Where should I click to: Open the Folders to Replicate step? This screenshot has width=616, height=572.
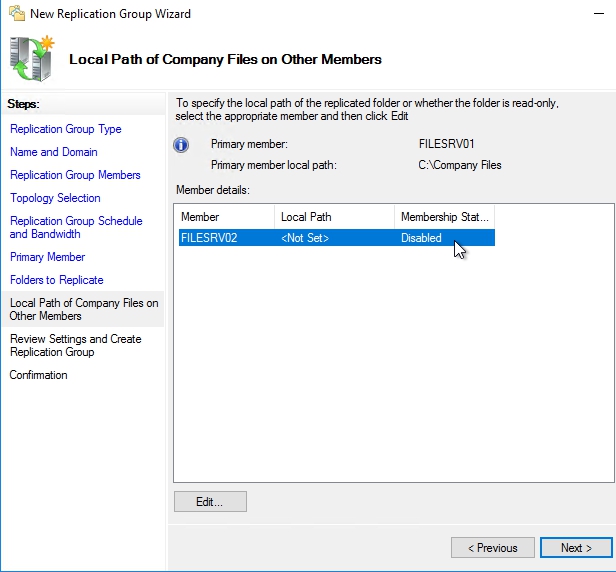pos(57,280)
